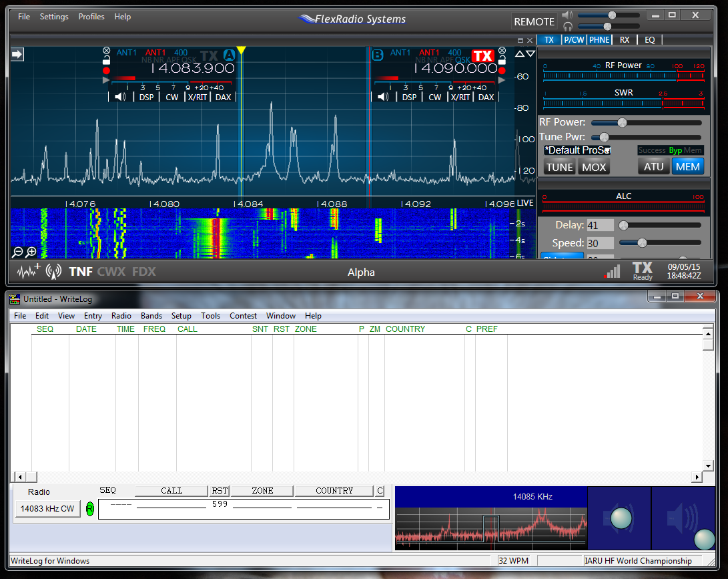Toggle FDX full duplex mode

coord(144,271)
